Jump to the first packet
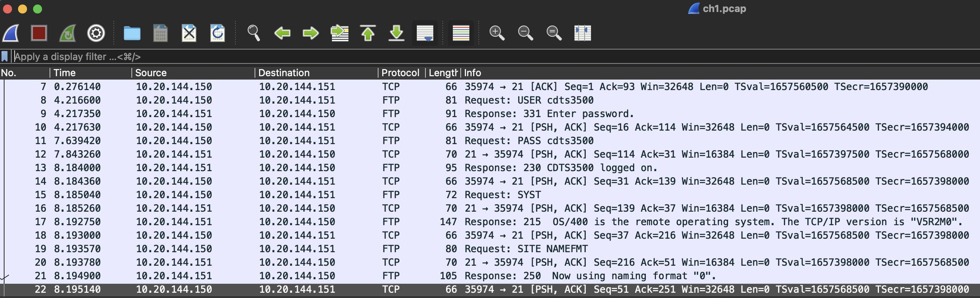Viewport: 980px width, 298px height. [x=368, y=33]
